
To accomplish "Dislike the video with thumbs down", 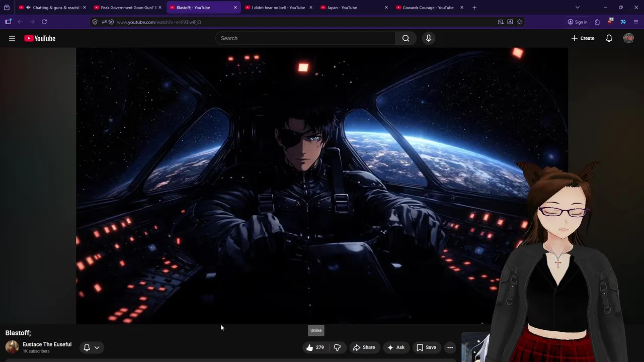I will [337, 347].
